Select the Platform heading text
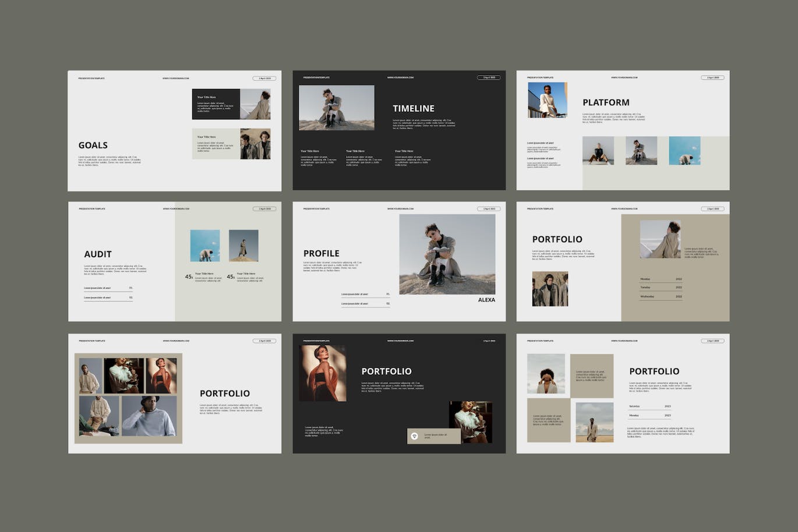The width and height of the screenshot is (798, 532). coord(606,102)
